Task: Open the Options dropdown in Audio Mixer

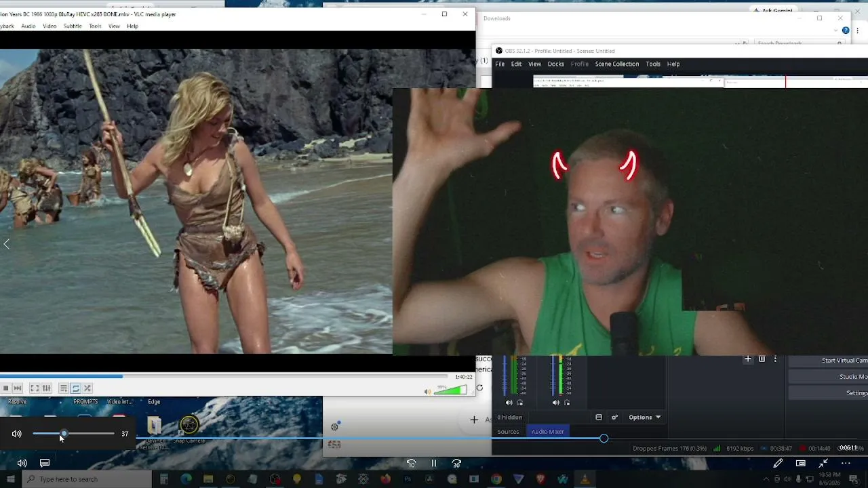Action: 644,418
